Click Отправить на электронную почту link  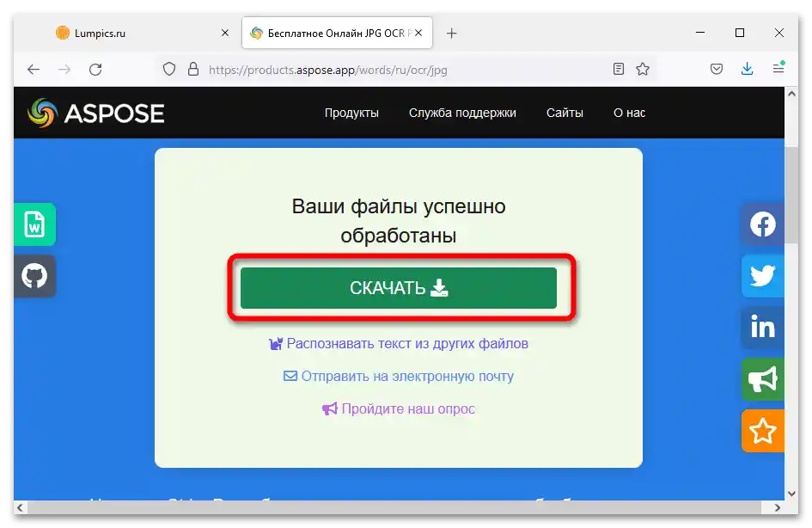(399, 376)
